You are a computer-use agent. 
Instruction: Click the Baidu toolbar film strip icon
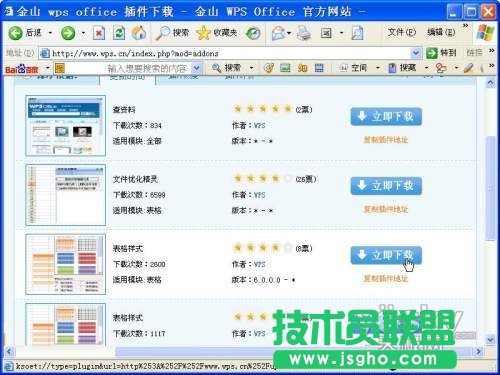tap(319, 68)
